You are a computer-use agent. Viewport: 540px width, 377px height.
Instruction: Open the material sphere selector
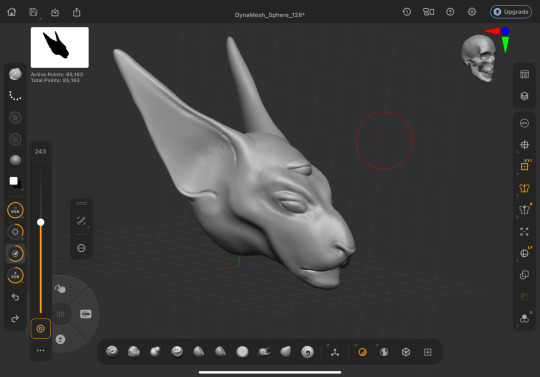(x=15, y=160)
